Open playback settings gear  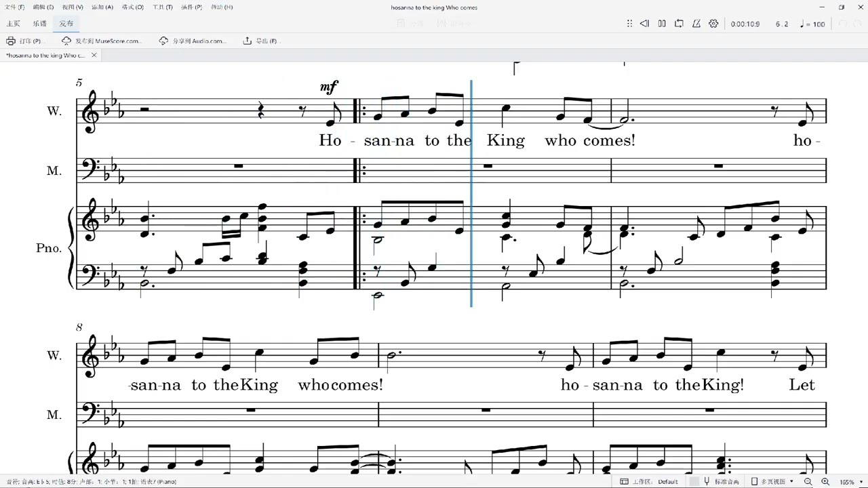point(713,24)
